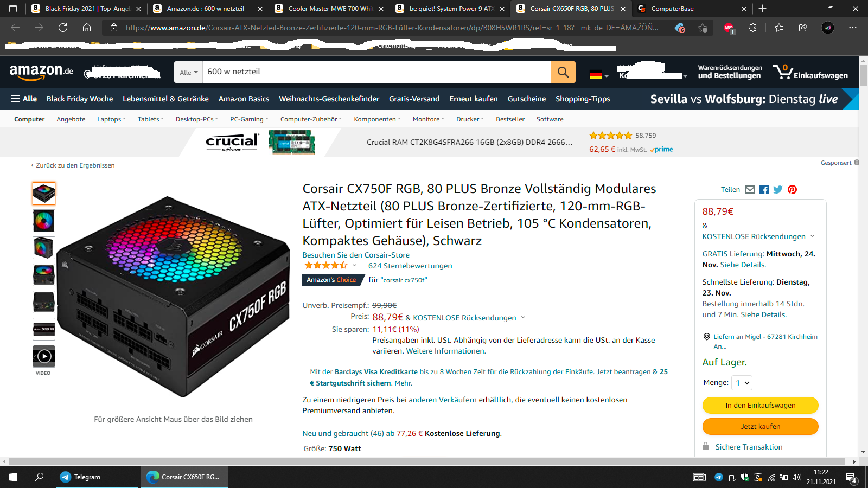Reload the page with refresh icon
The height and width of the screenshot is (488, 868).
63,28
